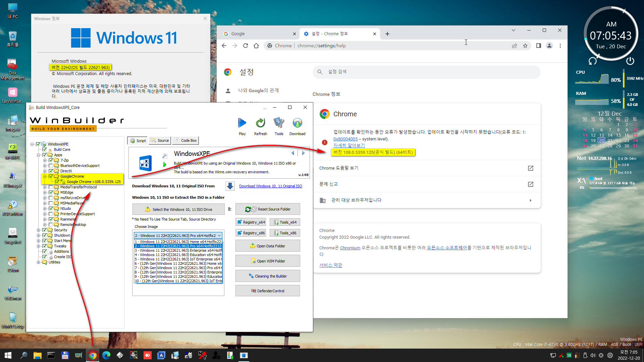Collapse the GoogleChrome tree node
This screenshot has width=644, height=362.
pos(45,176)
